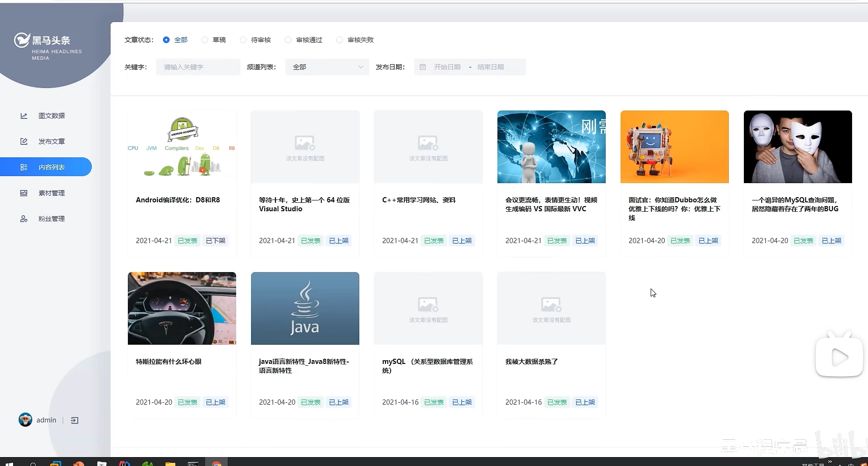Click the 已下架 tag on the Android card
This screenshot has width=868, height=466.
pos(215,241)
